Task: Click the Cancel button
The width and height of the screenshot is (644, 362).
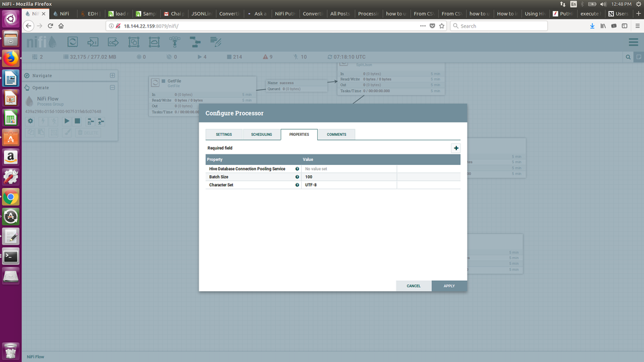Action: [x=413, y=286]
